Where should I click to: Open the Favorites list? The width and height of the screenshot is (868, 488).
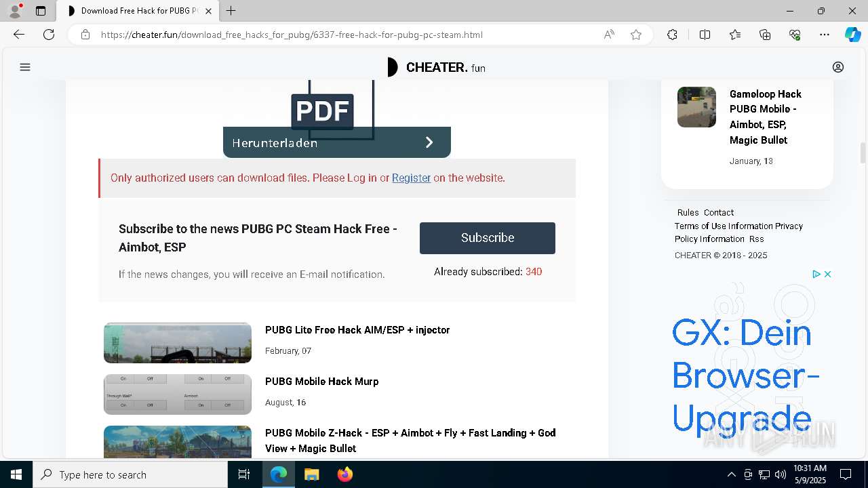(x=735, y=35)
